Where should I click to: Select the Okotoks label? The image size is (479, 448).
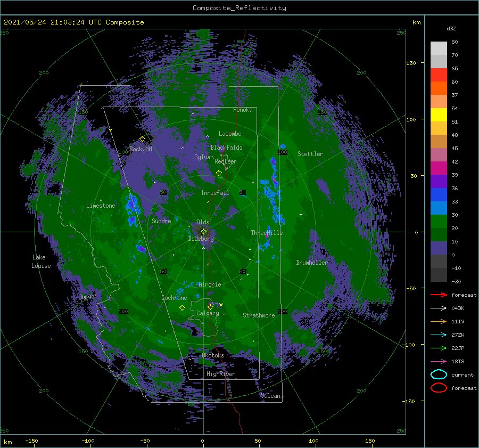[213, 355]
